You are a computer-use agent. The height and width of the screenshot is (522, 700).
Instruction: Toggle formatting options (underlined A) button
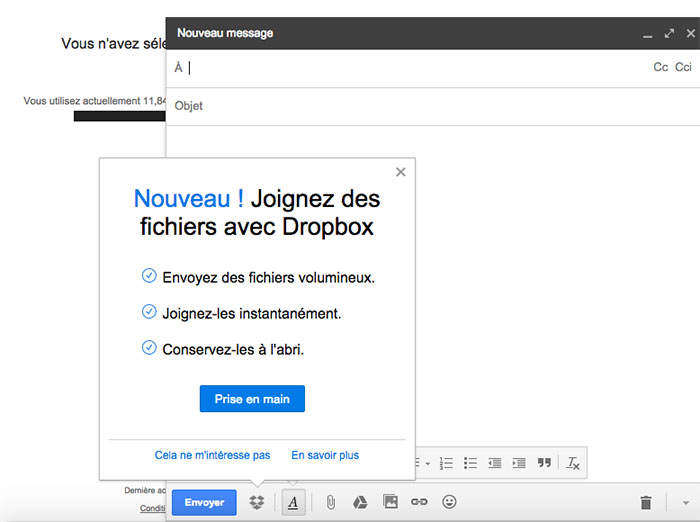pos(293,502)
